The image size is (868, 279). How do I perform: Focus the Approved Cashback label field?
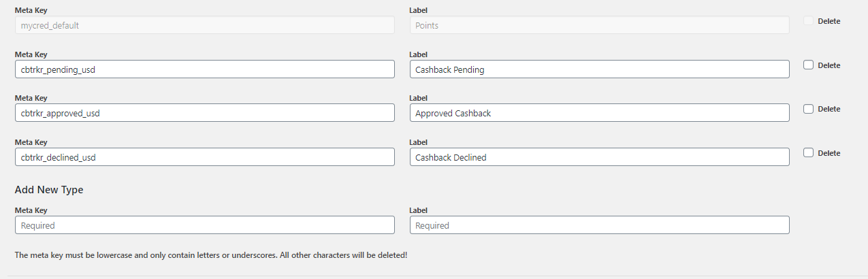click(599, 113)
